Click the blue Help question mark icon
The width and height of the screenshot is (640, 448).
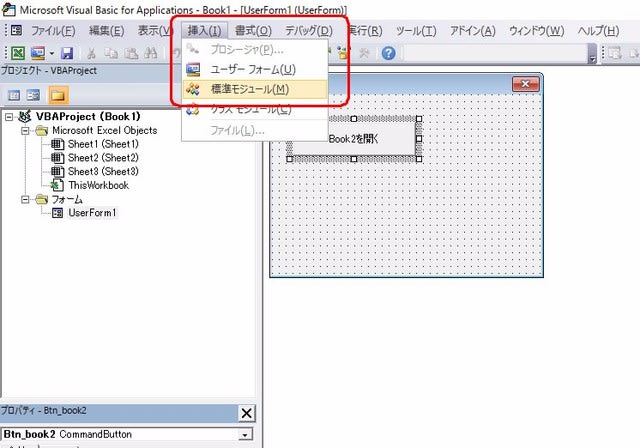[x=388, y=53]
